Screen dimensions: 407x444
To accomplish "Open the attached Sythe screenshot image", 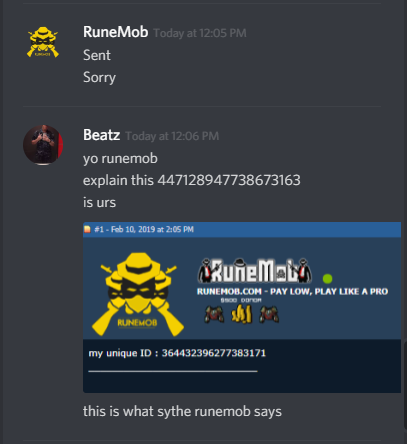I will point(242,307).
